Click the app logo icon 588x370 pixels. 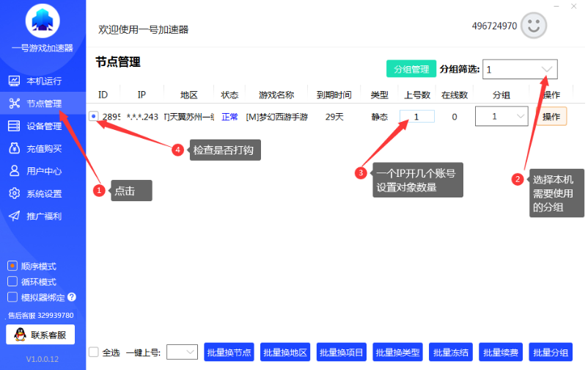click(43, 21)
